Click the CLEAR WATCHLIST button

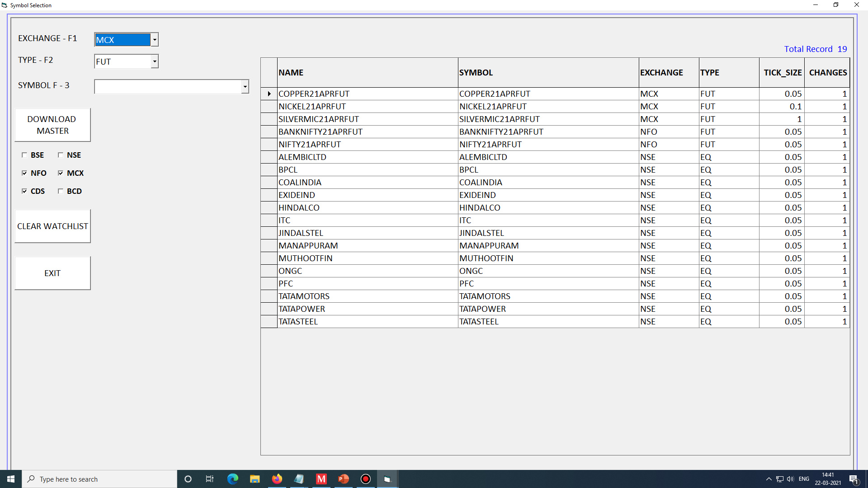(52, 226)
